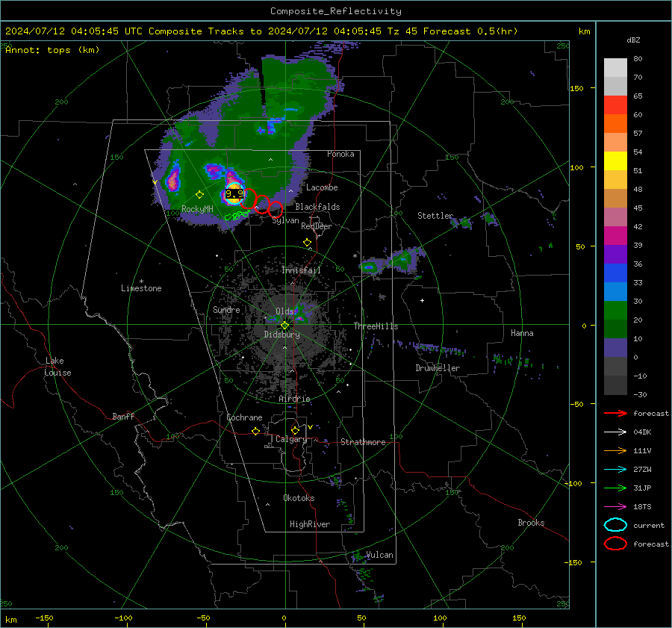Click the yellow radar-center diamond above Didsbury

coord(284,326)
